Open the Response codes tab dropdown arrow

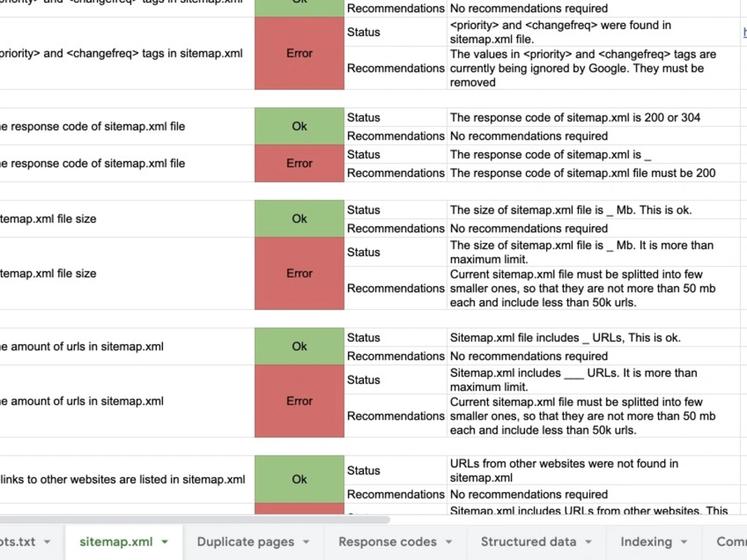tap(449, 542)
